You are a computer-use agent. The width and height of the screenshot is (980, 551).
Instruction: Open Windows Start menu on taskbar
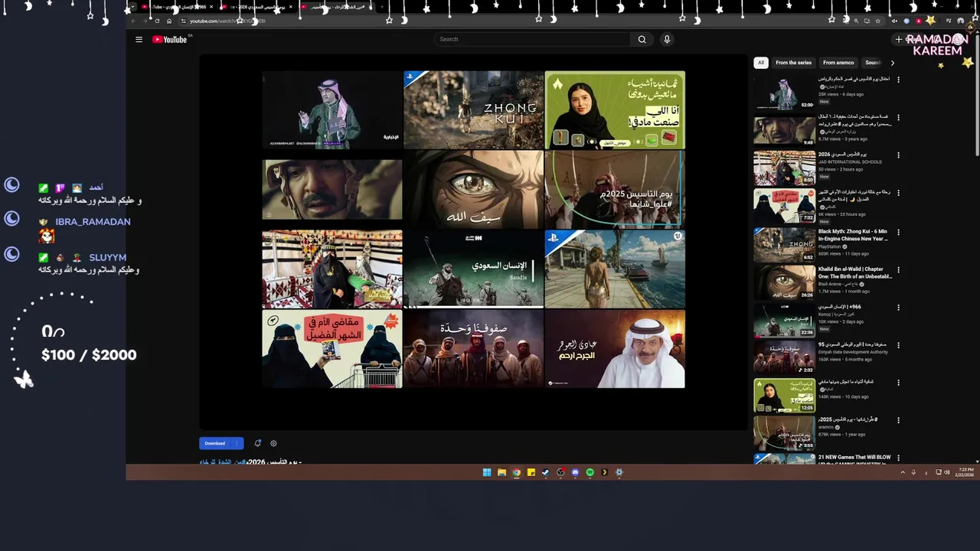pos(487,472)
